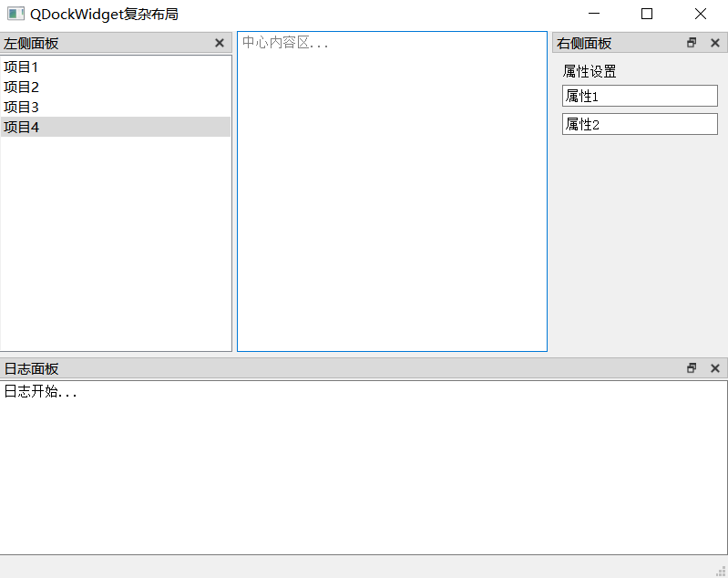Click the resize grip in status bar

point(721,571)
